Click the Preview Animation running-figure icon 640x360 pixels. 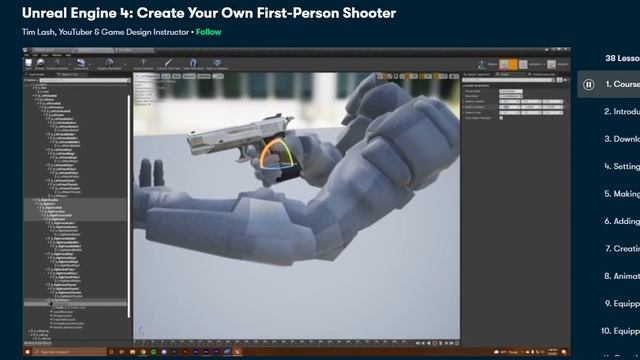[x=57, y=63]
